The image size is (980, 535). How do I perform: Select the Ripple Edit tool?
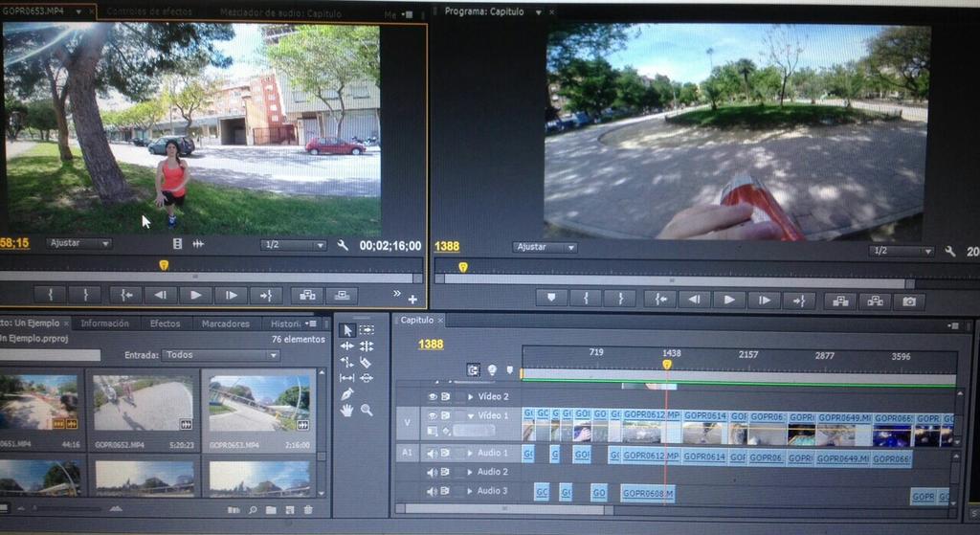pyautogui.click(x=346, y=346)
